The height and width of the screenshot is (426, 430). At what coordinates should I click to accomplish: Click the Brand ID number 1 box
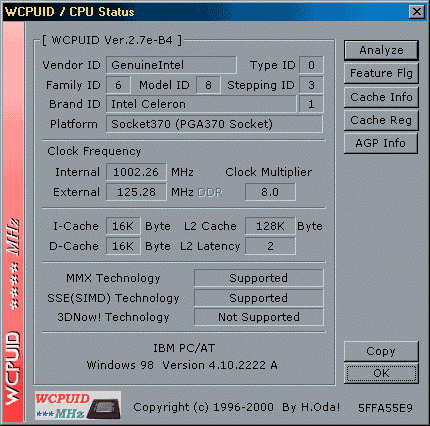pos(311,104)
